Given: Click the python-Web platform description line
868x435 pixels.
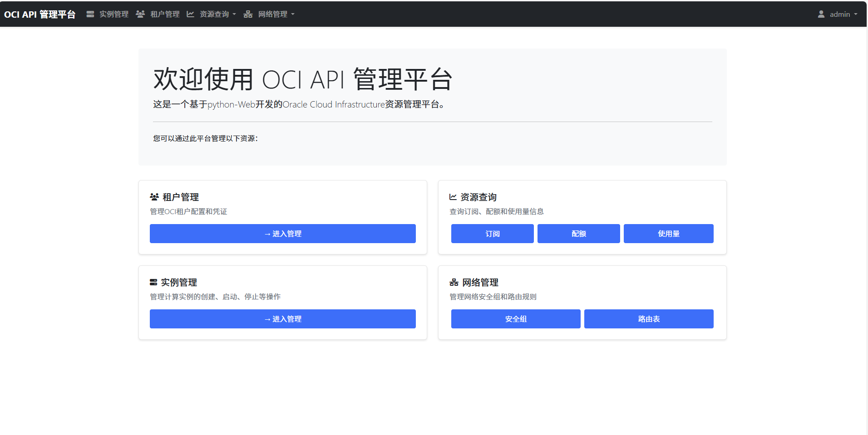Looking at the screenshot, I should coord(299,104).
